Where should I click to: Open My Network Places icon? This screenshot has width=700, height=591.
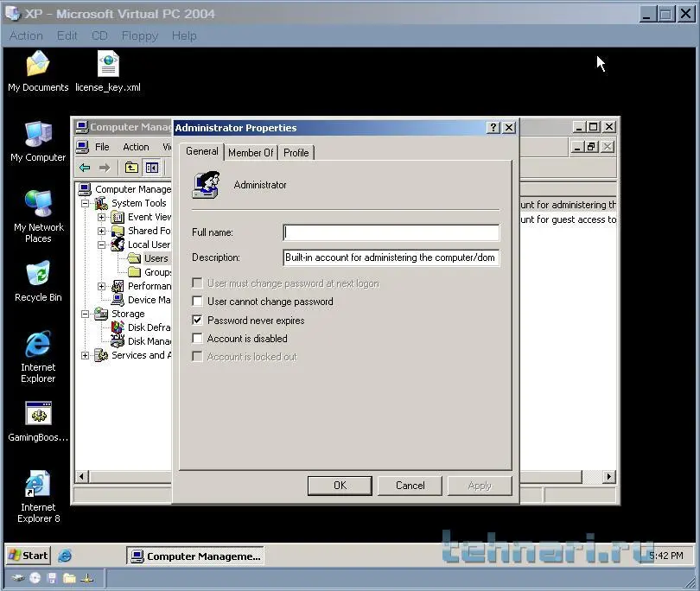[38, 217]
